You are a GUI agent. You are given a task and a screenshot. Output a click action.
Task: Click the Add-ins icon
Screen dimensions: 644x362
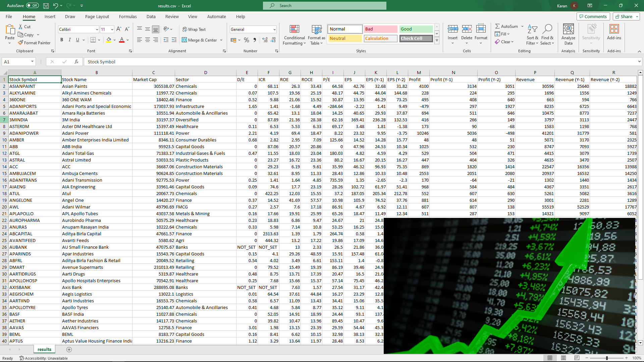point(614,29)
